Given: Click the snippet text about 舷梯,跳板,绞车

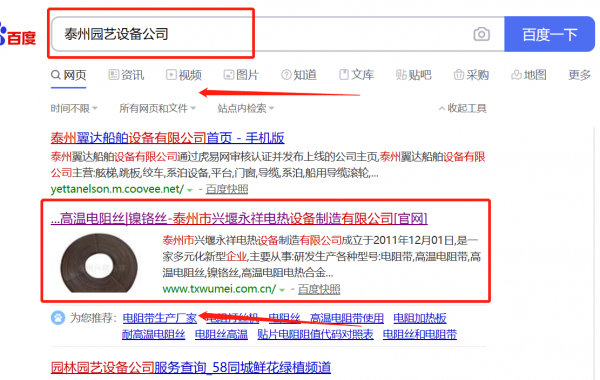Looking at the screenshot, I should [268, 165].
